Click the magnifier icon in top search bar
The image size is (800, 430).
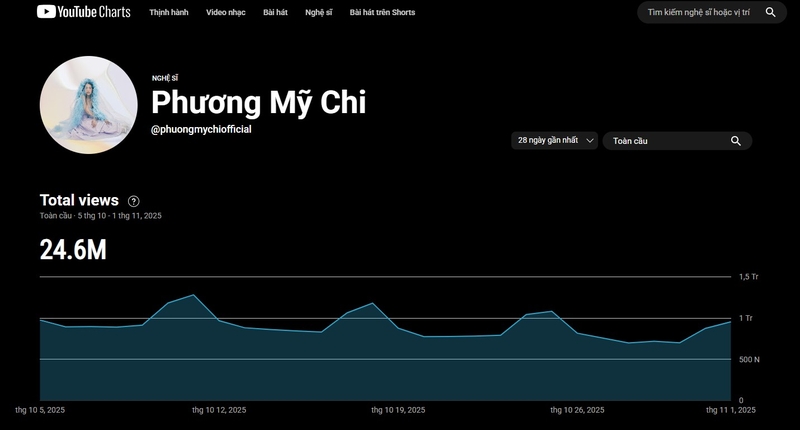point(770,12)
